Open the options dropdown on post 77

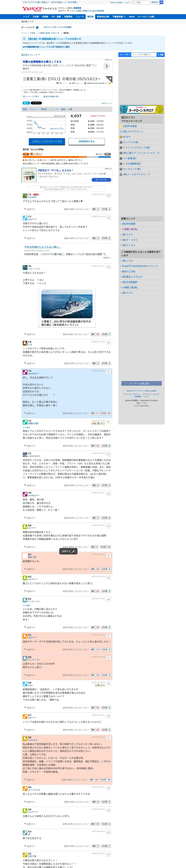click(x=109, y=218)
